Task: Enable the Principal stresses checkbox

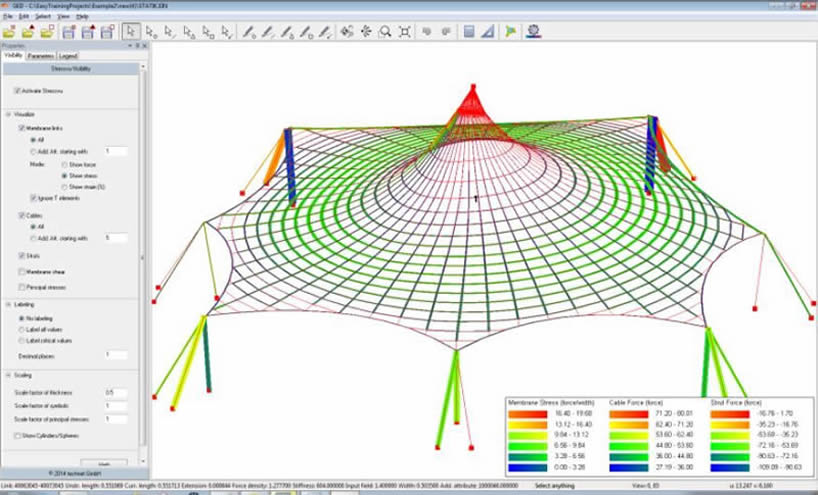Action: (x=22, y=286)
